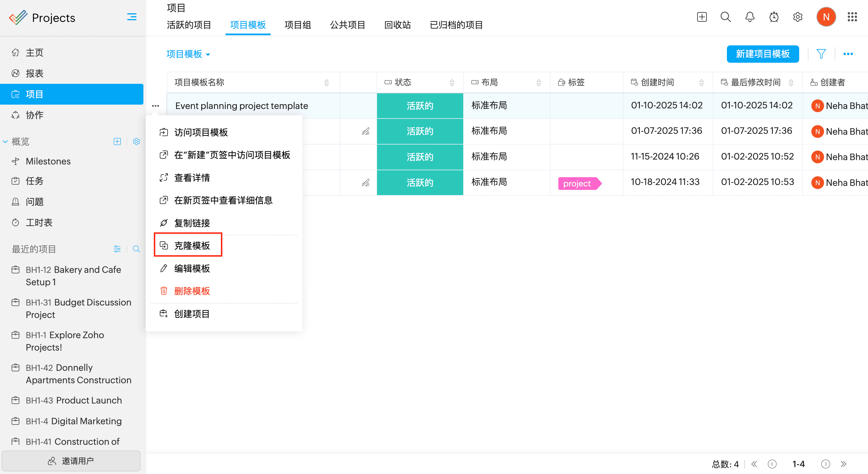Screen dimensions: 868x474
Task: Open the search magnifier in top bar
Action: 725,17
